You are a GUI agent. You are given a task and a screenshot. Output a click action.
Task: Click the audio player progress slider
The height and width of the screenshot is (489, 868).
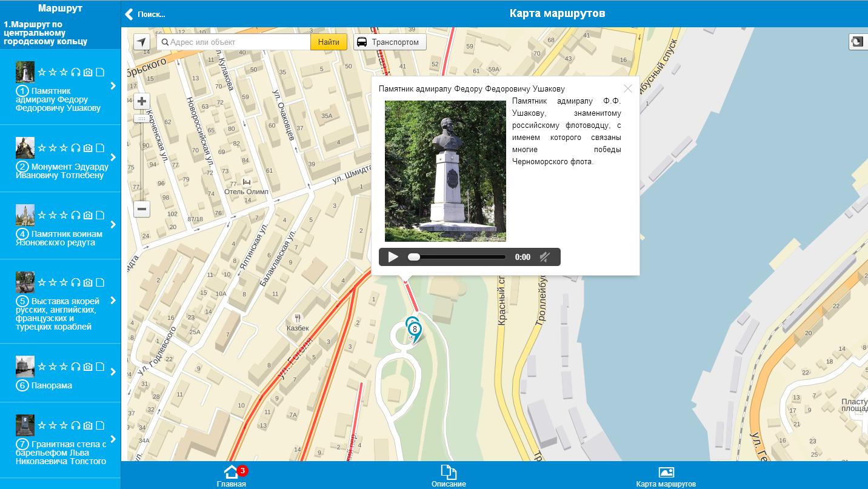pyautogui.click(x=458, y=257)
